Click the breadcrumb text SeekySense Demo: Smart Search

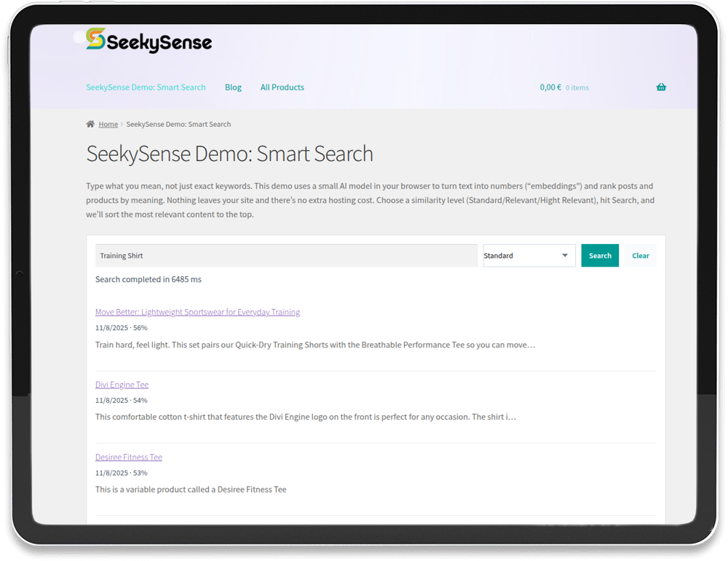coord(178,124)
